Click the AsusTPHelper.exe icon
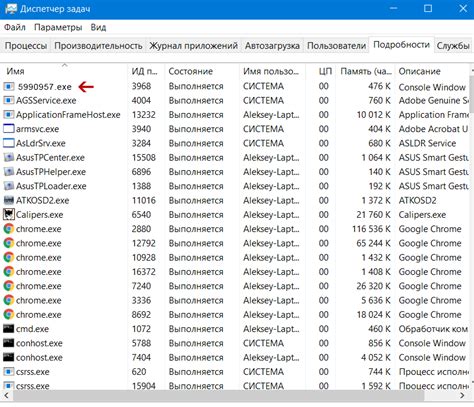This screenshot has width=474, height=407. (x=9, y=172)
